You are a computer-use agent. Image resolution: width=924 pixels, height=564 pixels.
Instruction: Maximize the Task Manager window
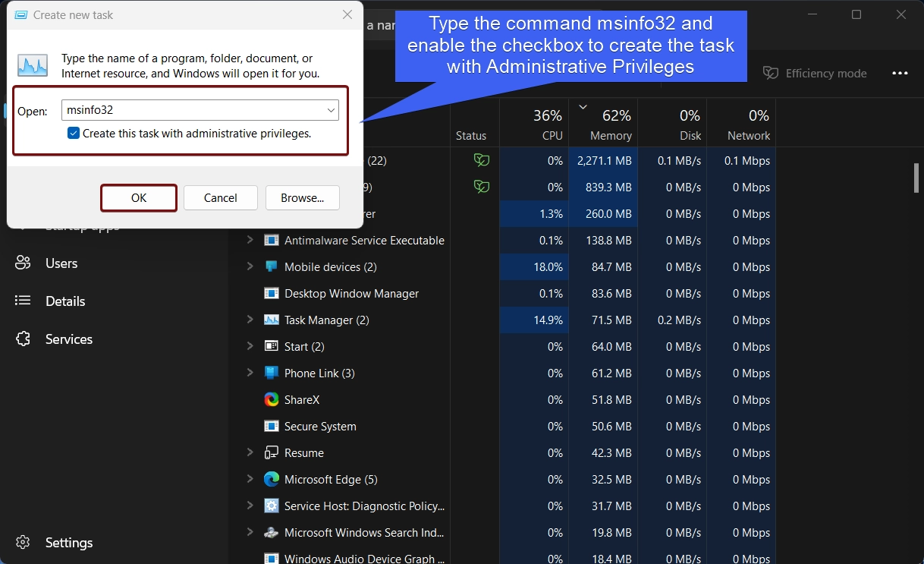[856, 14]
